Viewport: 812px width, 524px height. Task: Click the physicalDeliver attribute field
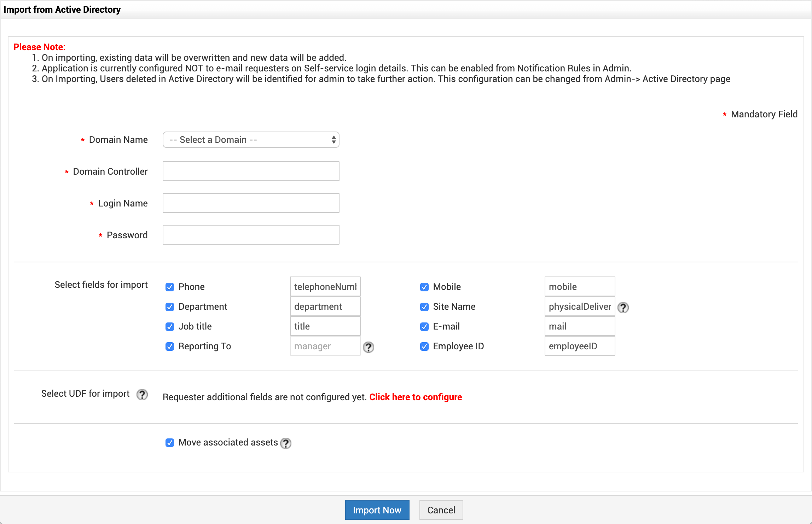click(580, 307)
